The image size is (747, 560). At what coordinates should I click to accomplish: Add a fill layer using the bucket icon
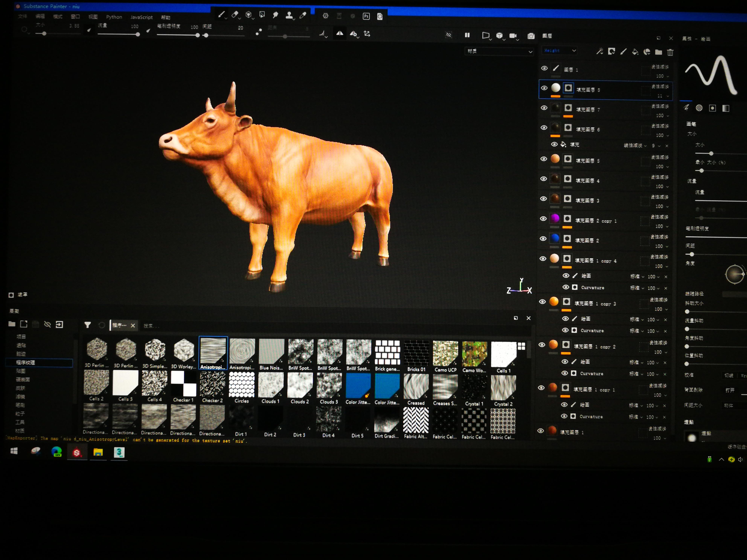pos(635,52)
